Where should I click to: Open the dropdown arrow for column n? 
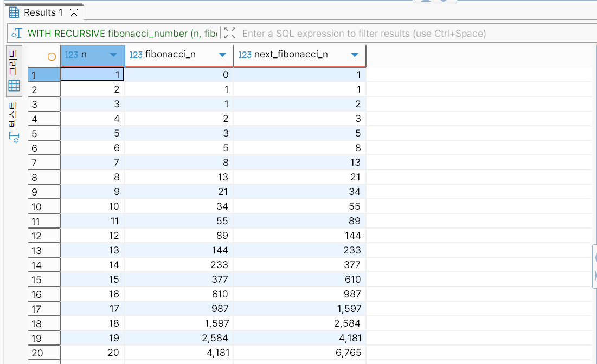[113, 55]
